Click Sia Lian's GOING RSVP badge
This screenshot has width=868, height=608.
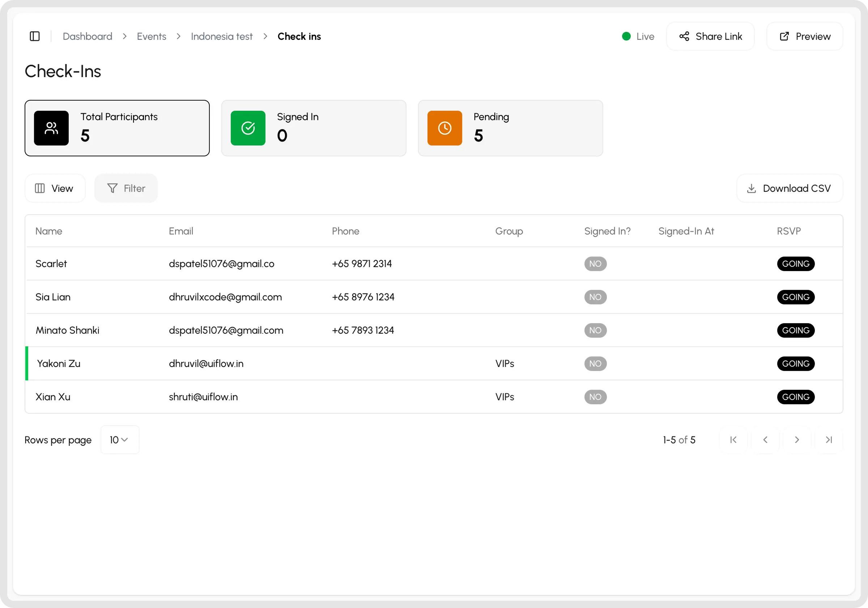(x=795, y=297)
